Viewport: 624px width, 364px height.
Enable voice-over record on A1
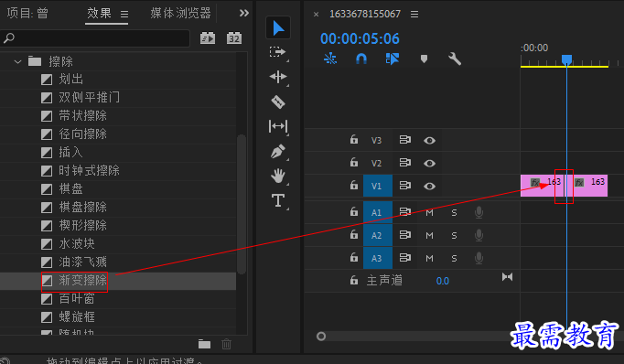[x=479, y=212]
